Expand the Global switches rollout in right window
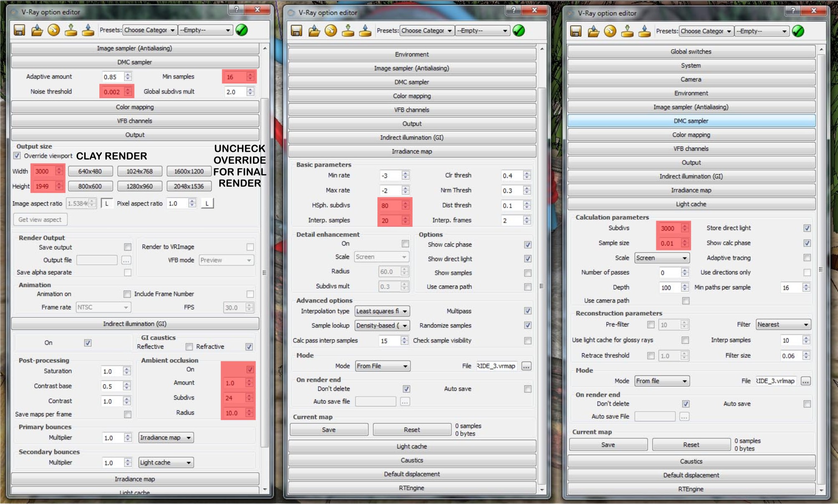 [x=691, y=52]
